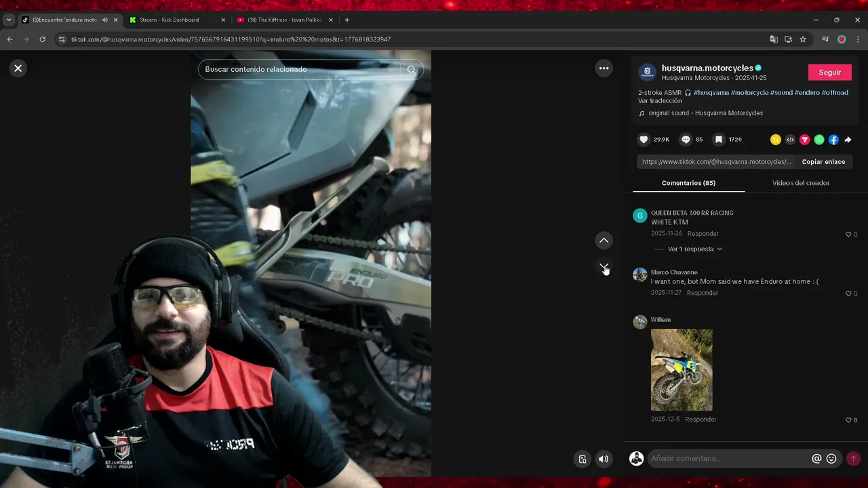Send to friends with the red paper-plane icon
The image size is (868, 488).
tap(804, 140)
